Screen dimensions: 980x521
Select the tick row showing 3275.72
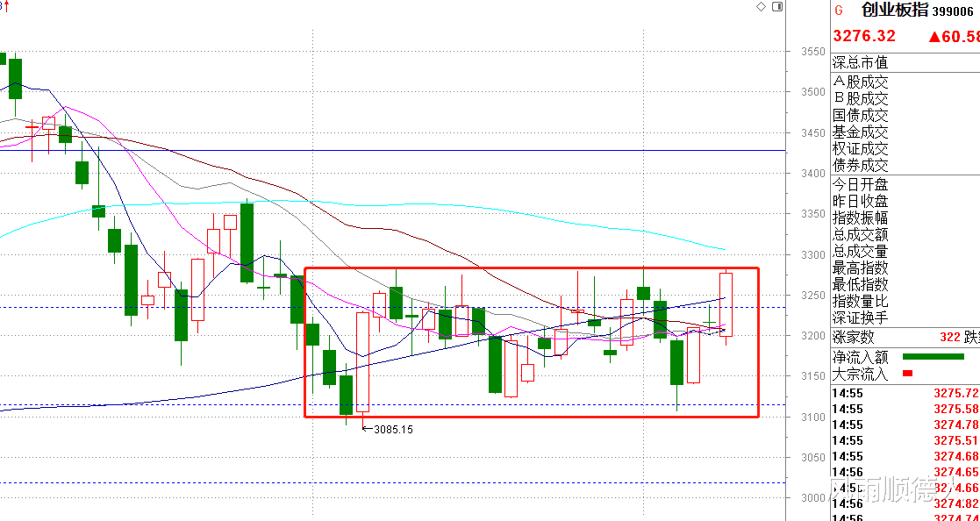pos(905,394)
